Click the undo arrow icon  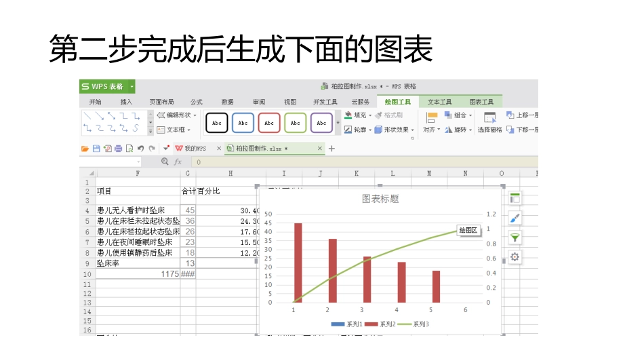click(140, 149)
